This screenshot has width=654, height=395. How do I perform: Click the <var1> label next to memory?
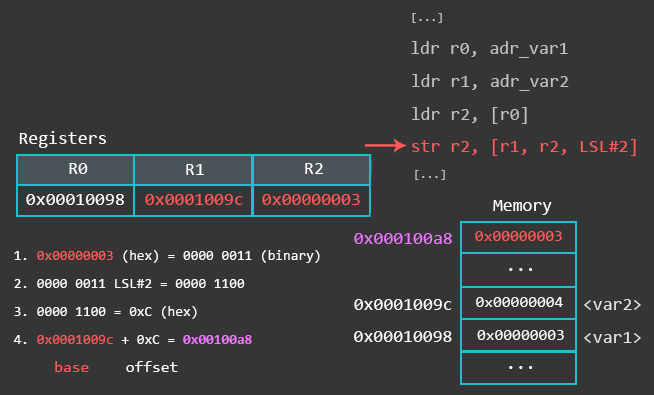(x=612, y=337)
